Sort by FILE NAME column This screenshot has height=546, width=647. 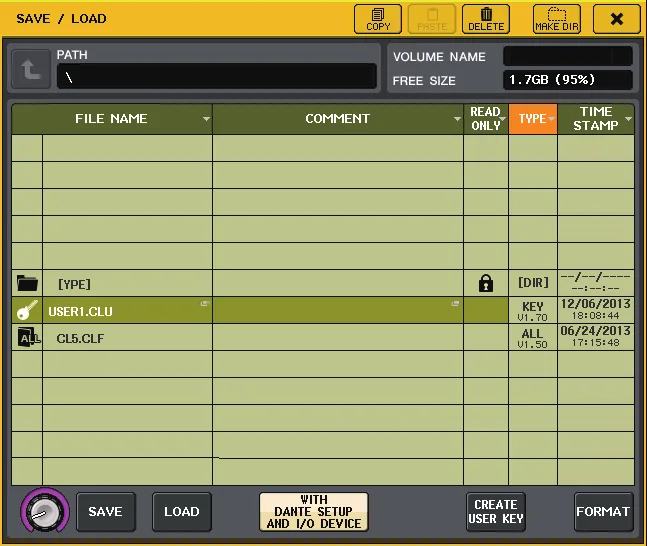[x=112, y=119]
